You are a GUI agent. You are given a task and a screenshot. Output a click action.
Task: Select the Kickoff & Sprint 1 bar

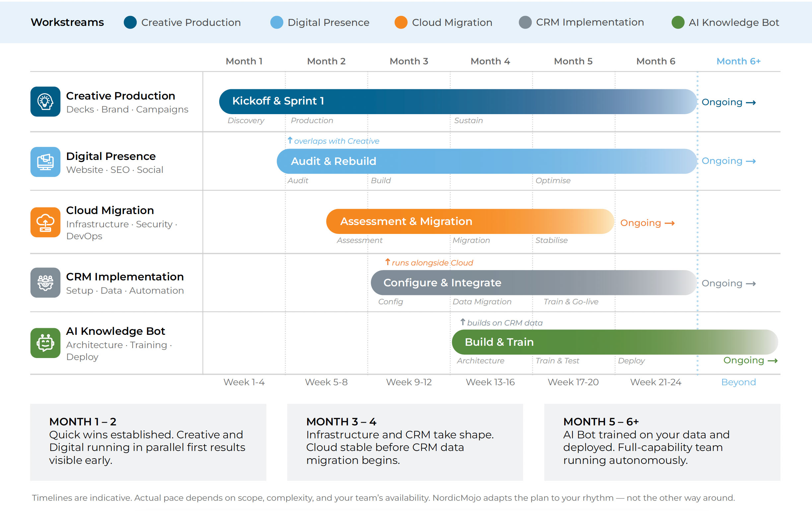tap(457, 101)
